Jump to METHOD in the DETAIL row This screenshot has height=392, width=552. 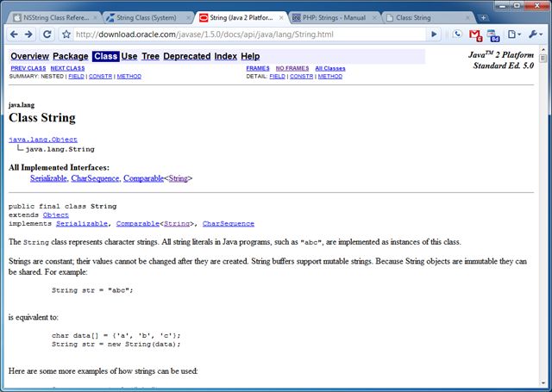[x=330, y=77]
